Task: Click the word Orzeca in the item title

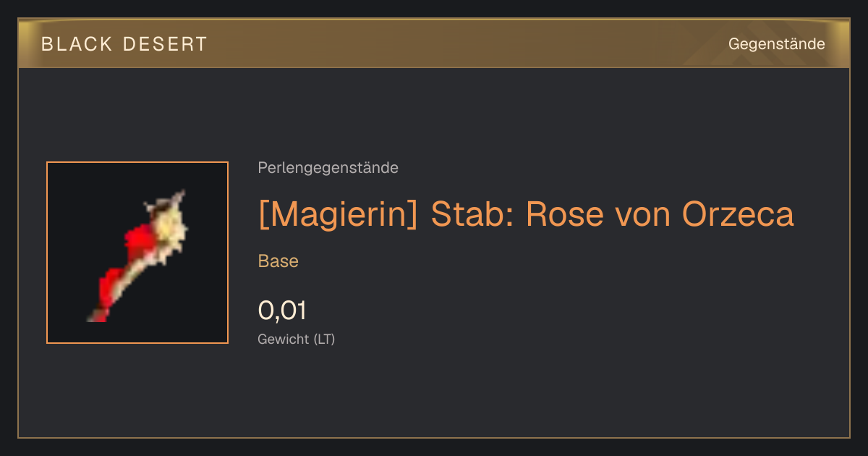Action: [737, 214]
